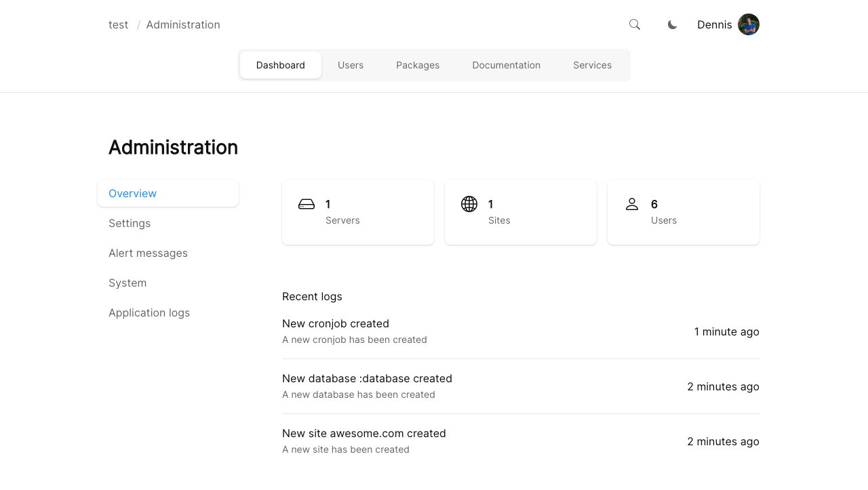The height and width of the screenshot is (490, 868).
Task: Switch to the Users tab
Action: pyautogui.click(x=351, y=65)
